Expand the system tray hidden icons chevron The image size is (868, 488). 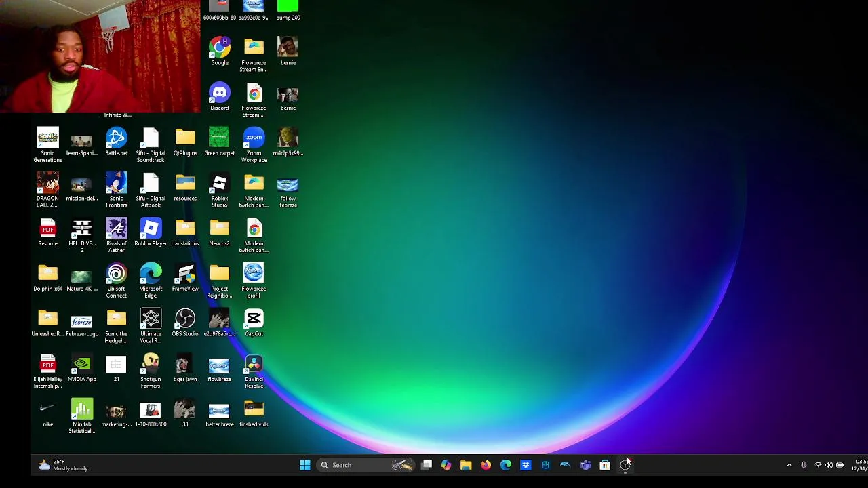pos(789,465)
